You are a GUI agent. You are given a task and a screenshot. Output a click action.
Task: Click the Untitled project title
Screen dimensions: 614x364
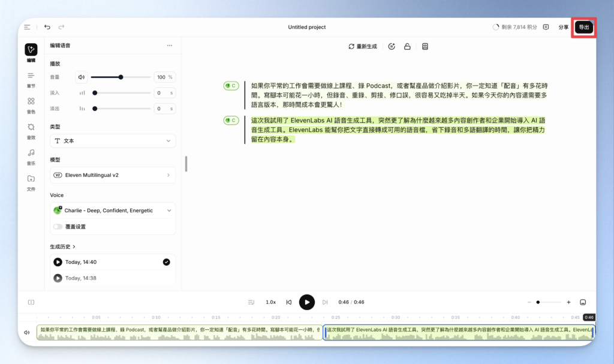pyautogui.click(x=307, y=27)
